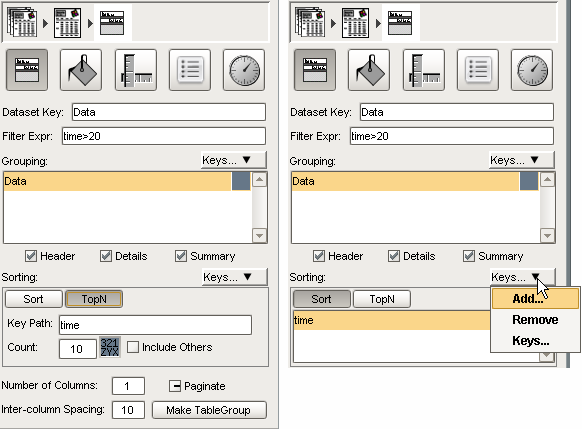
Task: Select the table inspector icon in right panel
Action: [315, 70]
